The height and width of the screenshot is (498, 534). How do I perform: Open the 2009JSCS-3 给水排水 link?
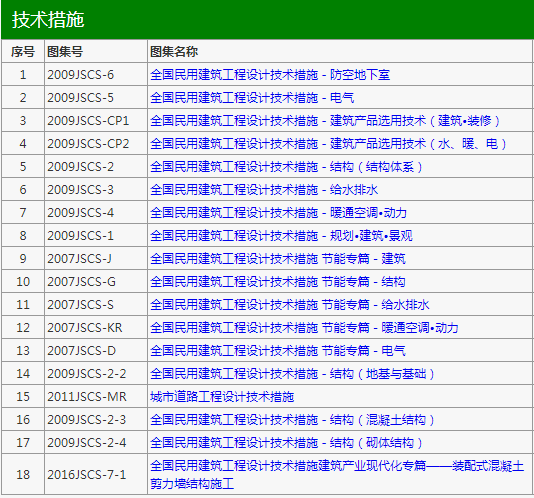264,190
